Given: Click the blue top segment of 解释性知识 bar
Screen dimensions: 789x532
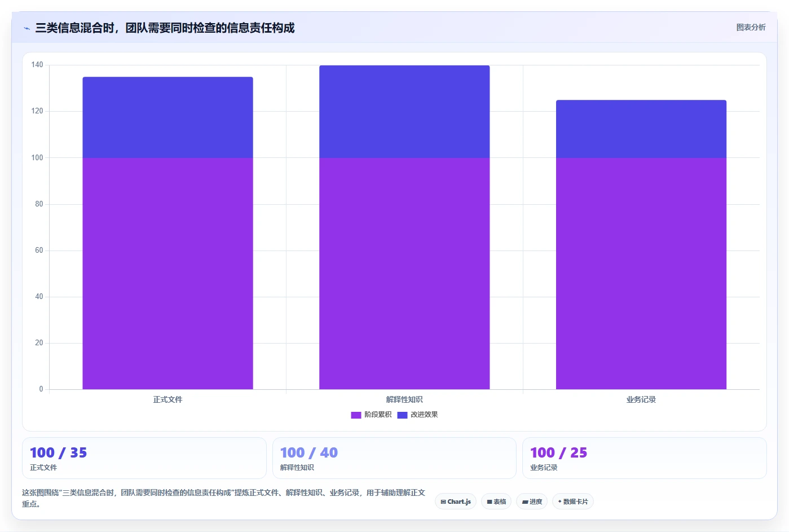Looking at the screenshot, I should click(404, 112).
